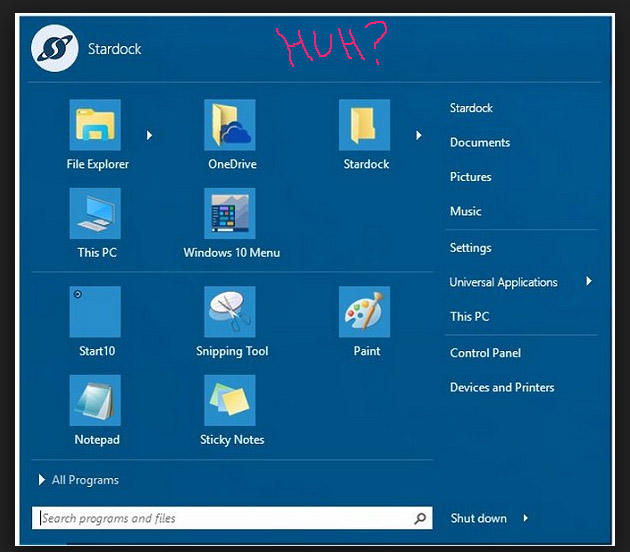Expand the All Programs triangle
630x552 pixels.
[x=41, y=480]
